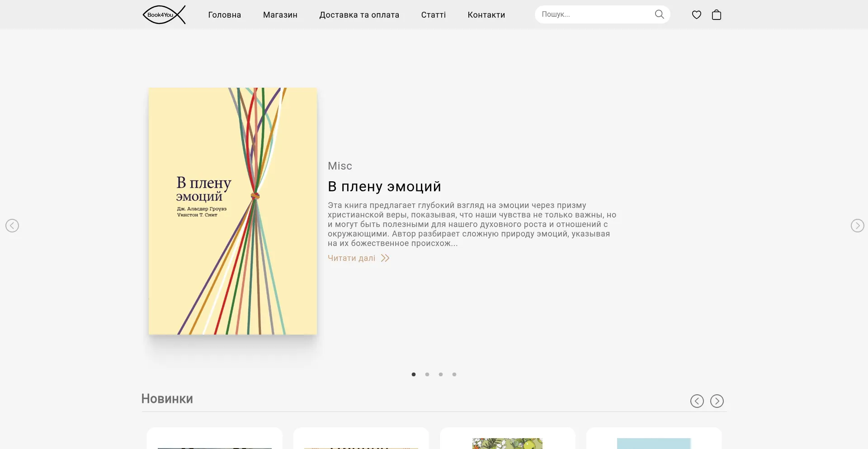The image size is (868, 449).
Task: Select the first carousel dot
Action: tap(414, 374)
